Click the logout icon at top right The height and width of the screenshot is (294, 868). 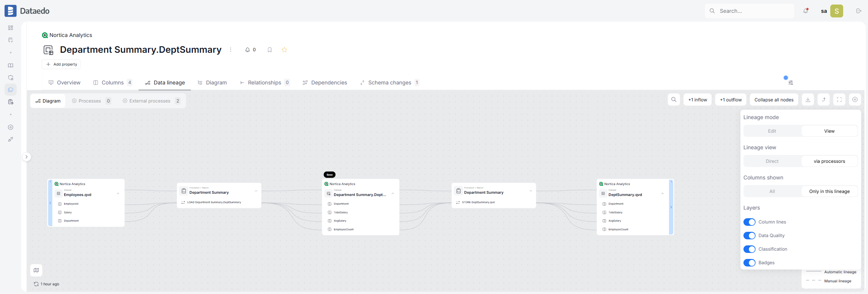[859, 11]
